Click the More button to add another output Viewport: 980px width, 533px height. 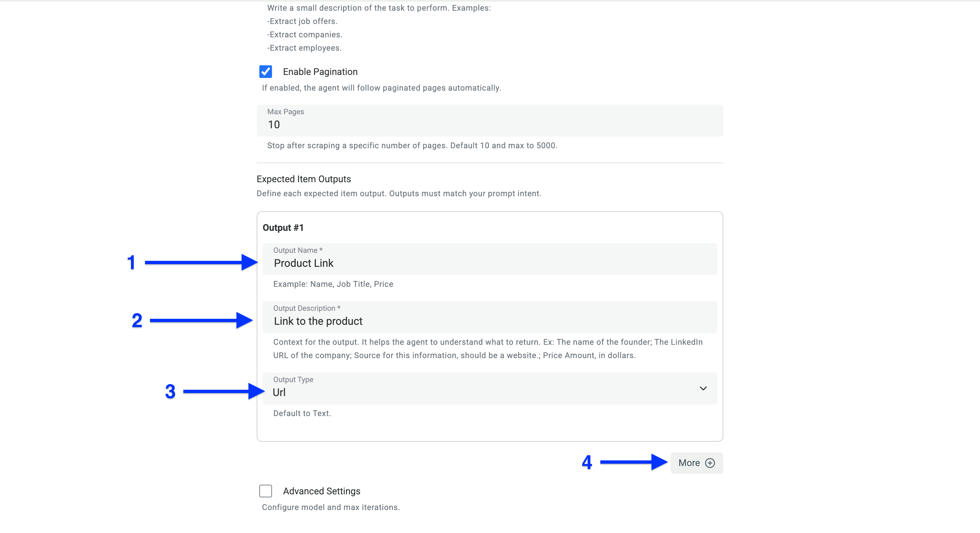point(696,463)
